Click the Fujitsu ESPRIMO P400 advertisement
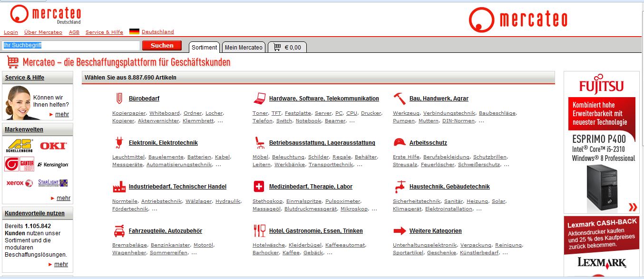 click(602, 142)
